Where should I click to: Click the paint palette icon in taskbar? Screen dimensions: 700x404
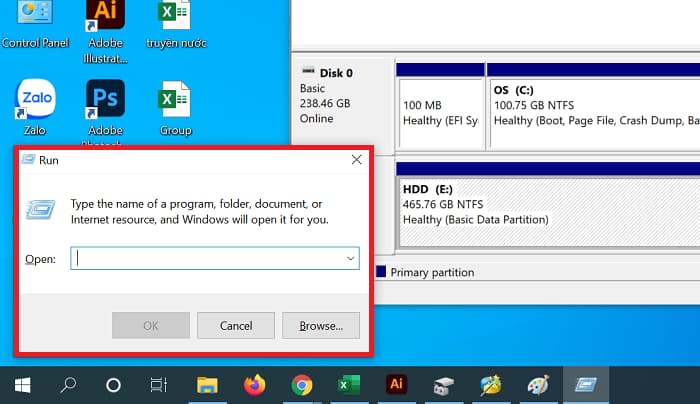(537, 384)
